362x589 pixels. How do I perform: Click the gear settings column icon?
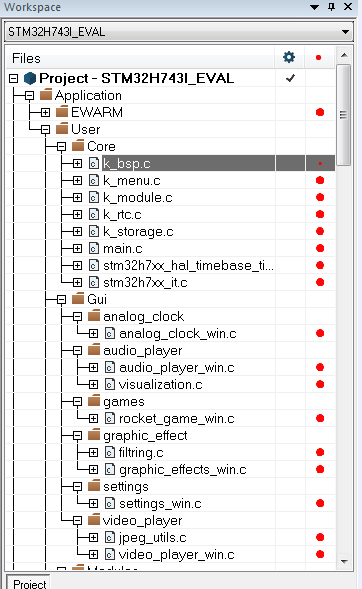pos(289,57)
